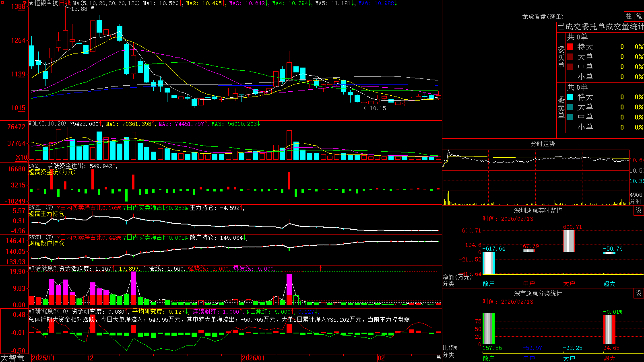The height and width of the screenshot is (362, 644).
Task: Switch period via the red 日线 label
Action: pos(65,3)
